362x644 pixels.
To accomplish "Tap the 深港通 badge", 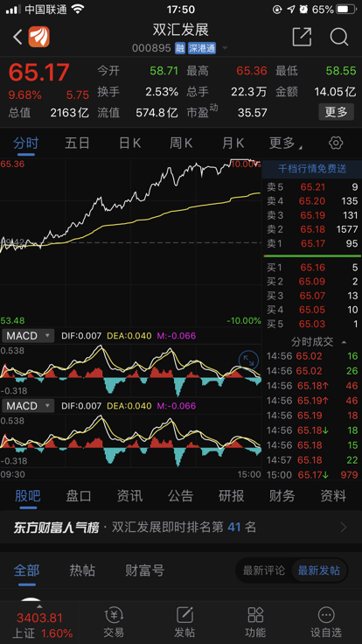I will click(x=201, y=48).
